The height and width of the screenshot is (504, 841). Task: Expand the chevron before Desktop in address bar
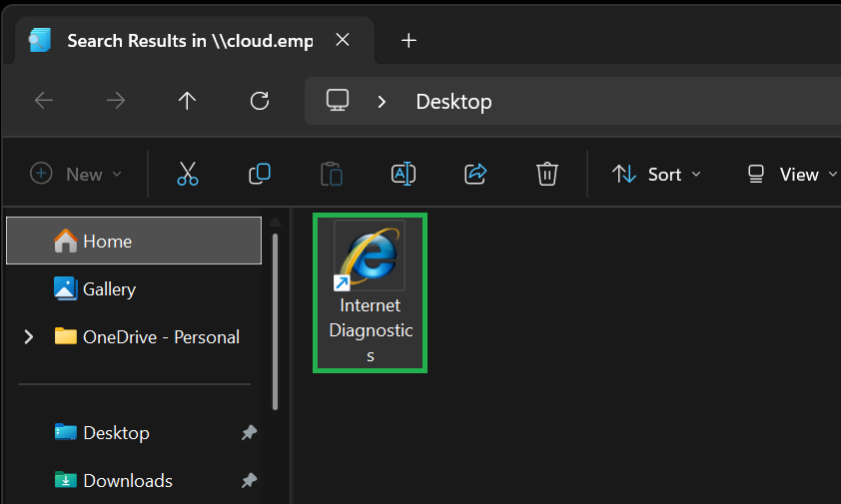tap(382, 102)
